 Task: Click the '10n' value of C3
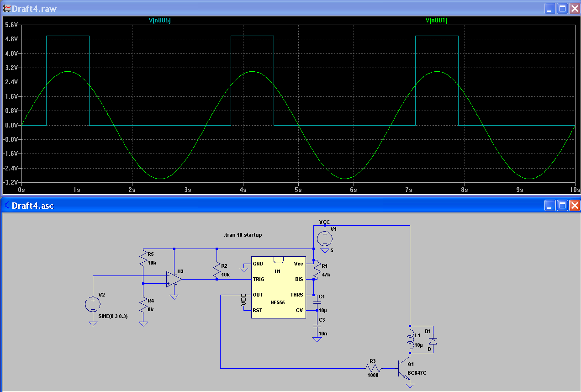[322, 334]
